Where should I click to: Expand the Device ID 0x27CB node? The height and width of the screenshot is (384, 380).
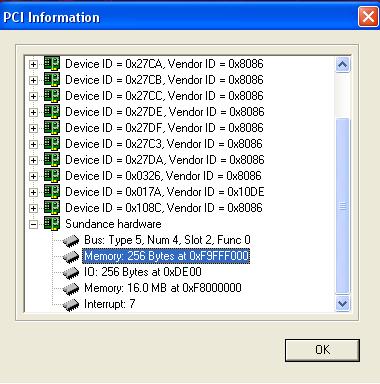point(33,80)
